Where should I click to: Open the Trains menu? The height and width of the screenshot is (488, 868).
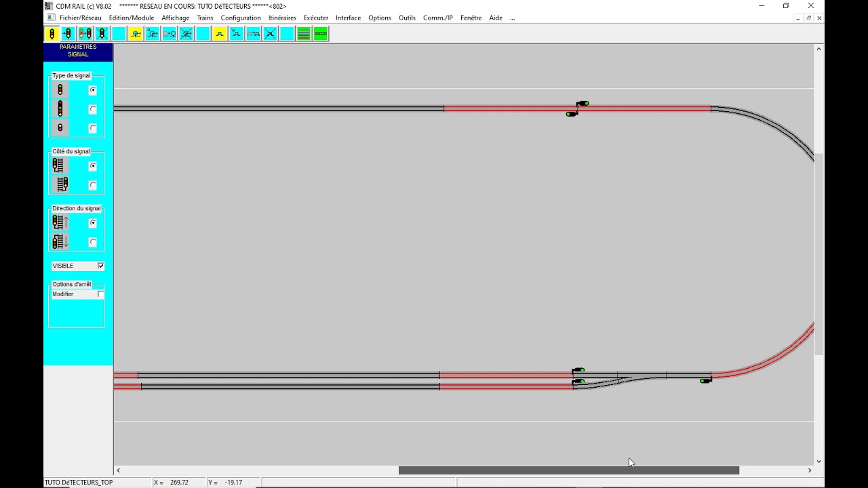205,18
